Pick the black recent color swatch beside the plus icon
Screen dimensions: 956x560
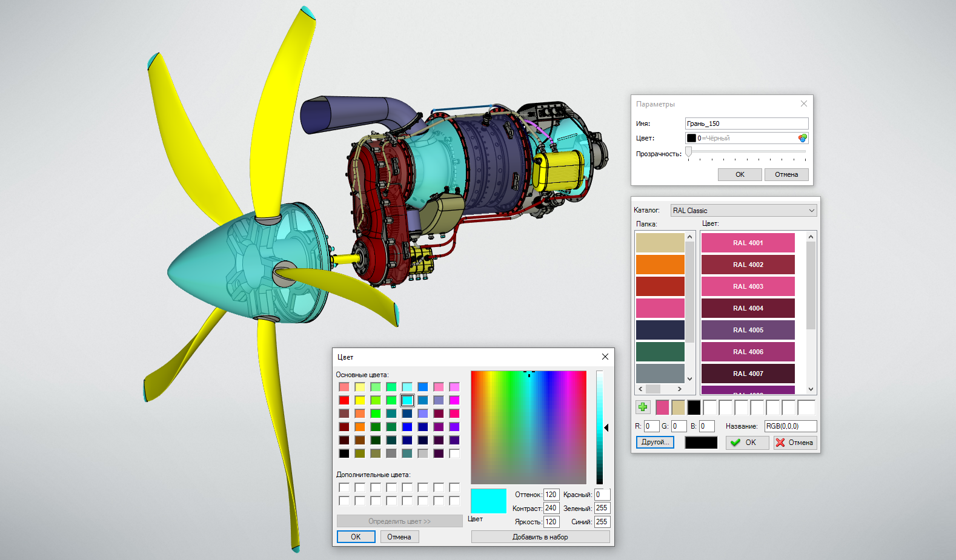click(x=694, y=407)
